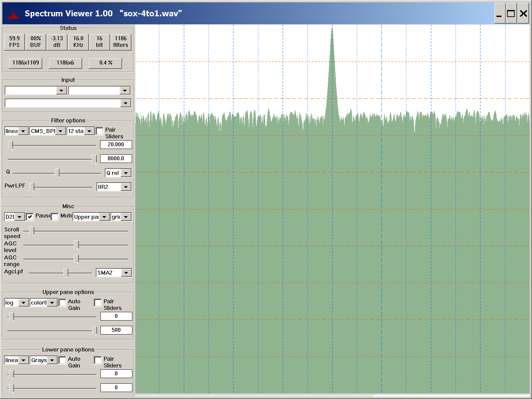Click the 1186x6 status button
Screen dimensions: 532x399
click(65, 63)
